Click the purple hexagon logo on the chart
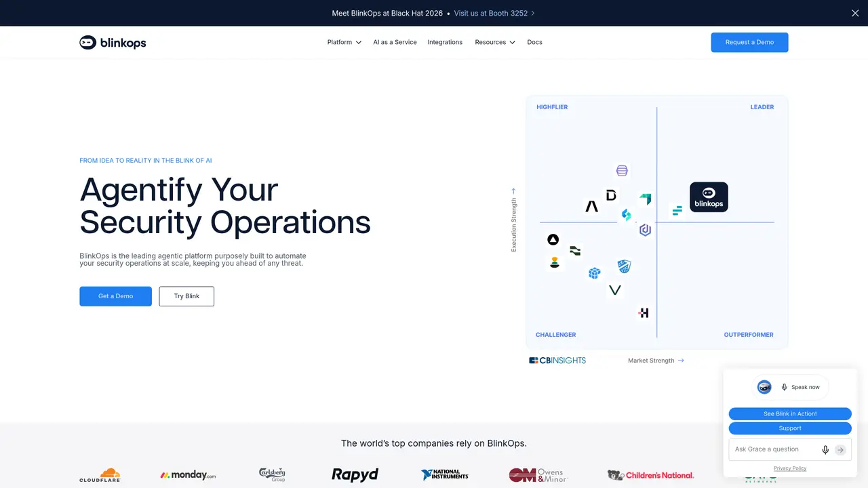The height and width of the screenshot is (488, 868). click(x=646, y=230)
